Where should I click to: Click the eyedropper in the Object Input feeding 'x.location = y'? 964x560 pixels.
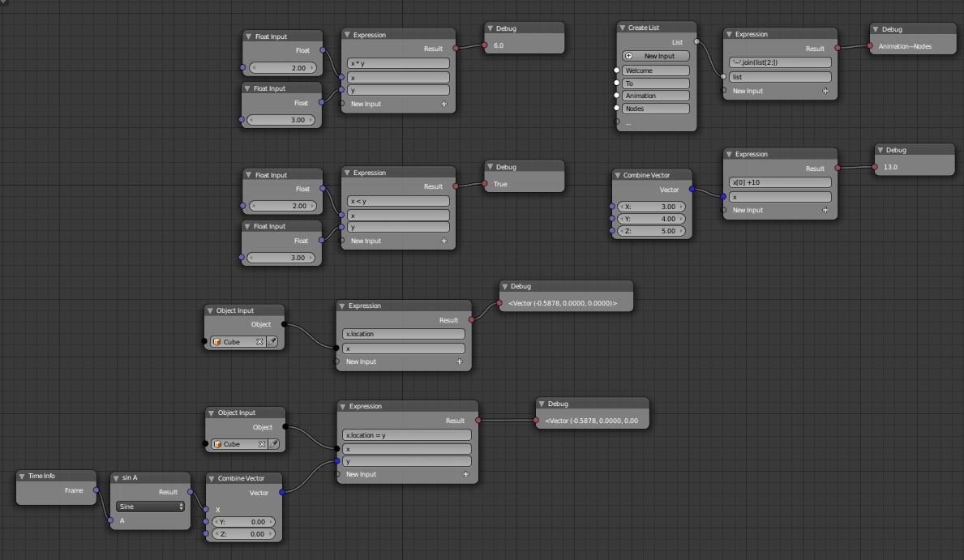tap(273, 444)
